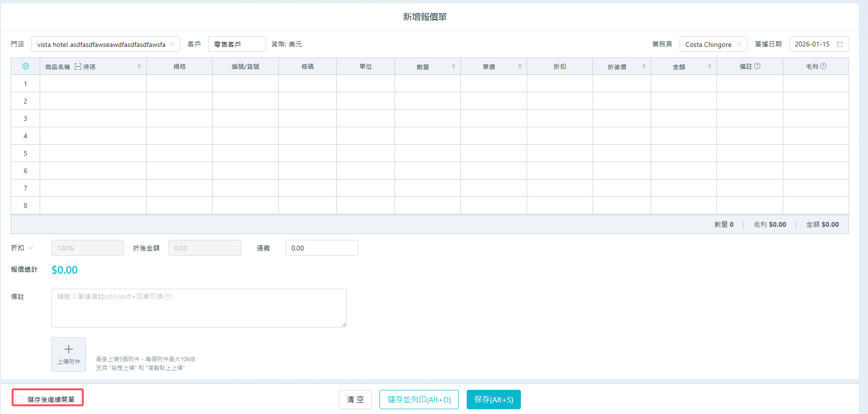
Task: Click the help icon beside 備註 column
Action: (757, 66)
